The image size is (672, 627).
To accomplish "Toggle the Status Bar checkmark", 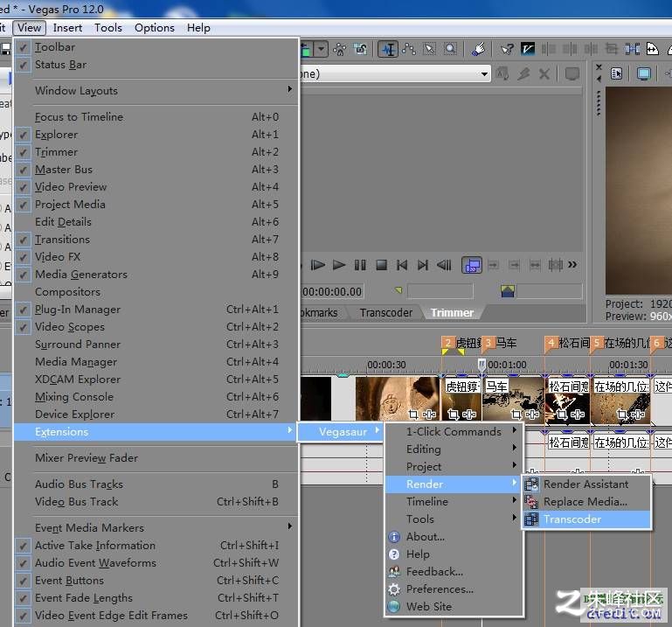I will pyautogui.click(x=23, y=65).
